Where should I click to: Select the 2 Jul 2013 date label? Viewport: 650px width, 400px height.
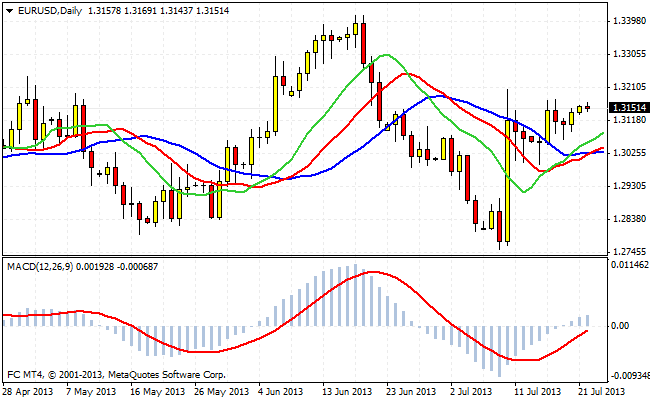471,392
